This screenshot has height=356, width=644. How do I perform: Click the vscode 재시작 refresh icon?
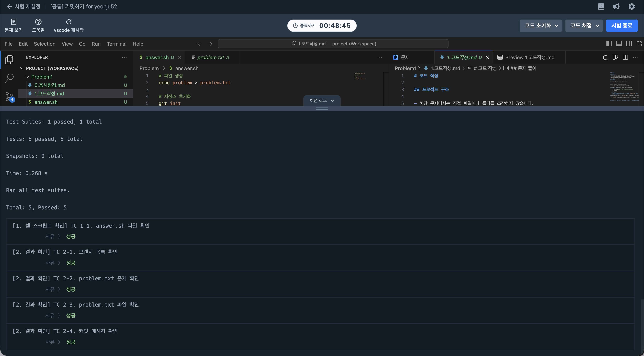[69, 22]
